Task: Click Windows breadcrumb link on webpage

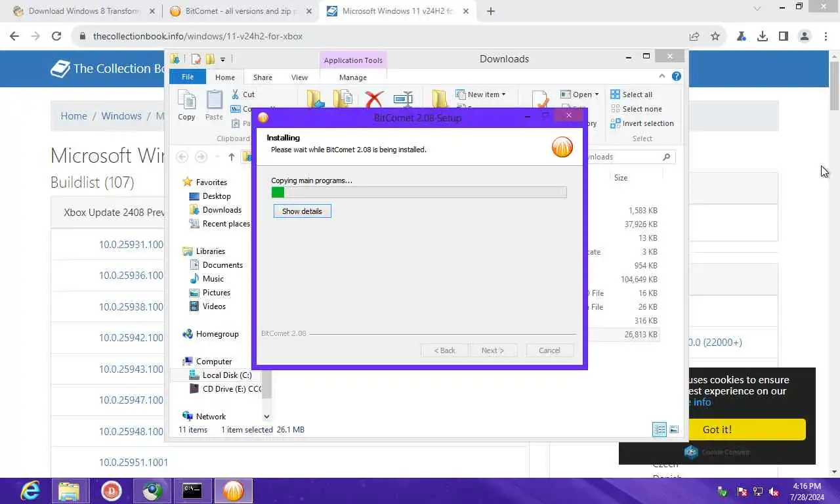Action: point(121,116)
